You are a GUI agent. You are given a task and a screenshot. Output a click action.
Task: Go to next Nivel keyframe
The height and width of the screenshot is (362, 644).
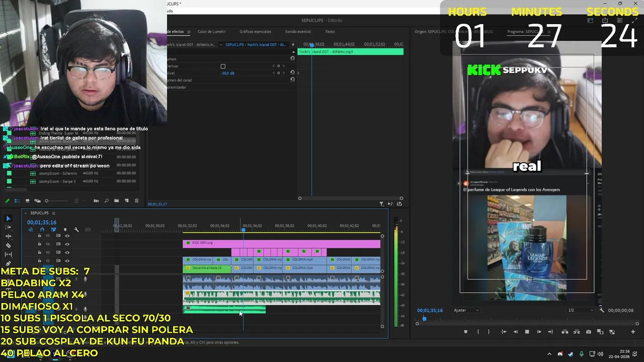[x=284, y=73]
